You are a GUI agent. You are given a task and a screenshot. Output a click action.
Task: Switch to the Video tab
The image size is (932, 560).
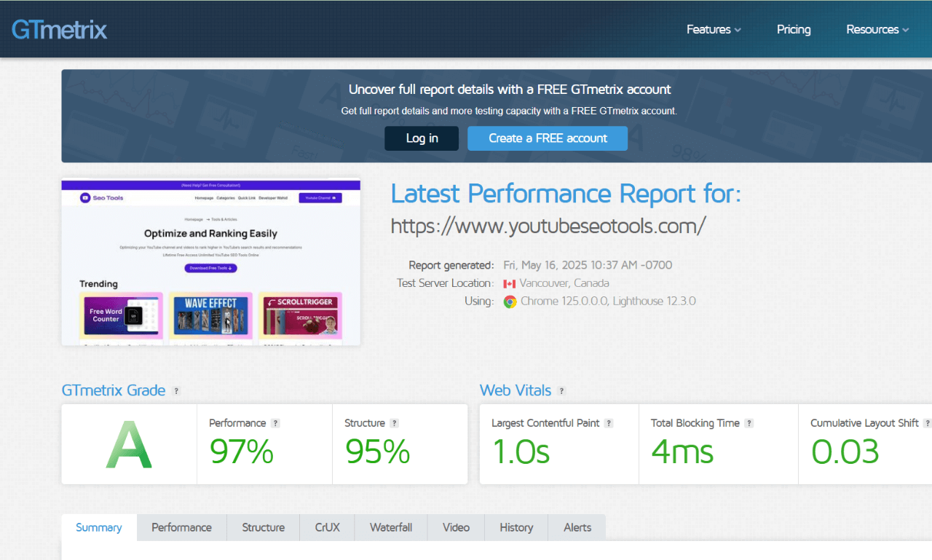(x=456, y=528)
